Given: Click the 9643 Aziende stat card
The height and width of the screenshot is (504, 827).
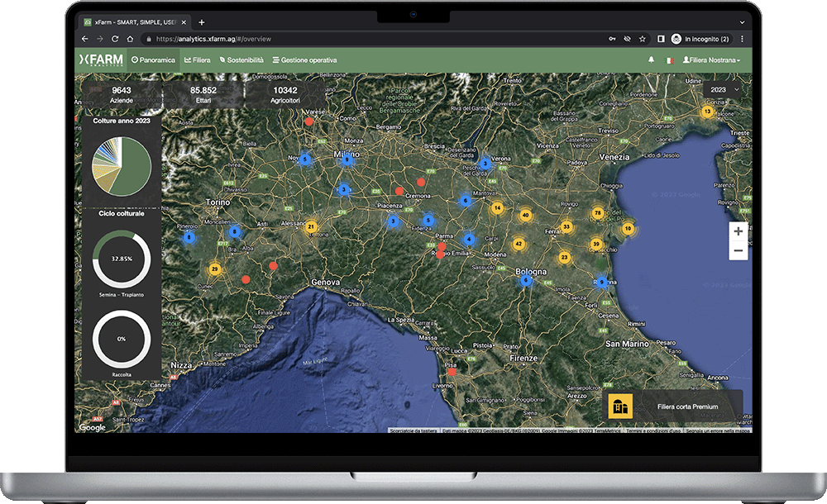Looking at the screenshot, I should pyautogui.click(x=122, y=95).
